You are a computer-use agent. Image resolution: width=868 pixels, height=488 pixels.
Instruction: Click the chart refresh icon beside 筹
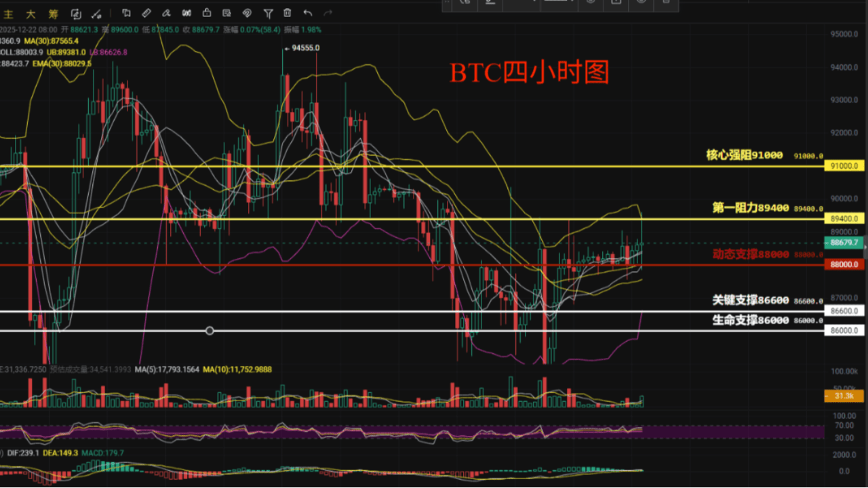[x=76, y=14]
